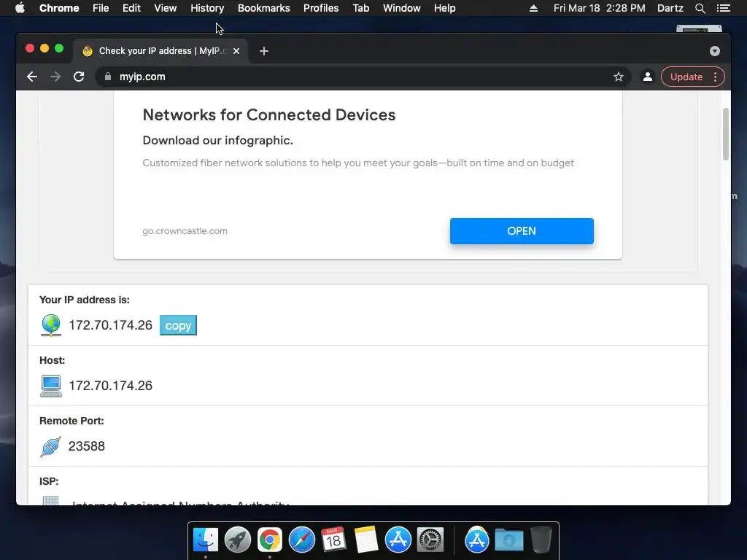Open Chrome three-dot menu
747x560 pixels.
[715, 77]
